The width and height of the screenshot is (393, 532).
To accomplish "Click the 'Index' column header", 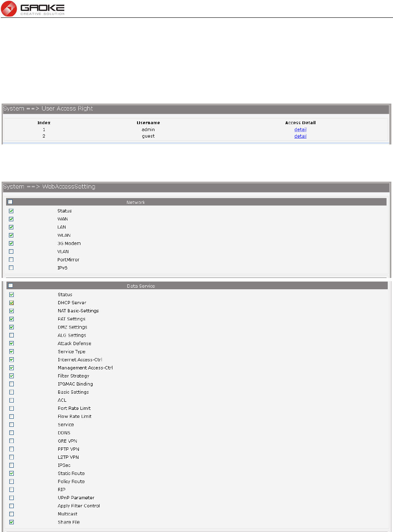I will 44,123.
